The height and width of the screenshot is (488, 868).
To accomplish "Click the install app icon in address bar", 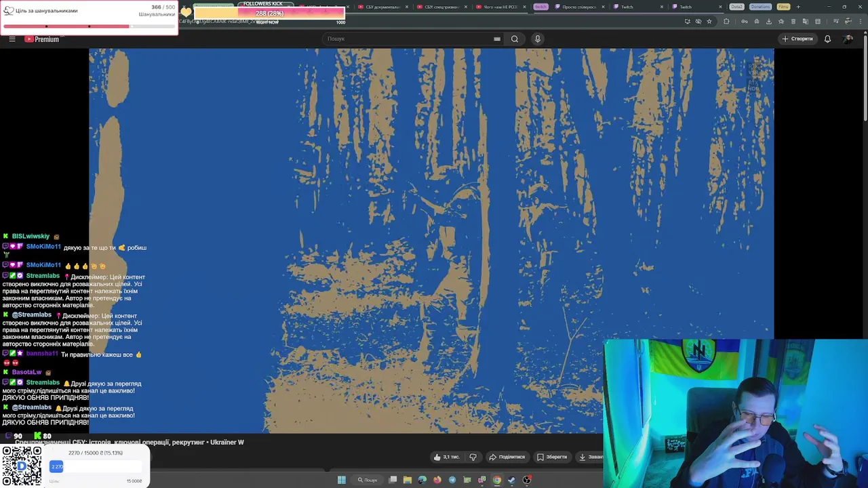I will [688, 21].
